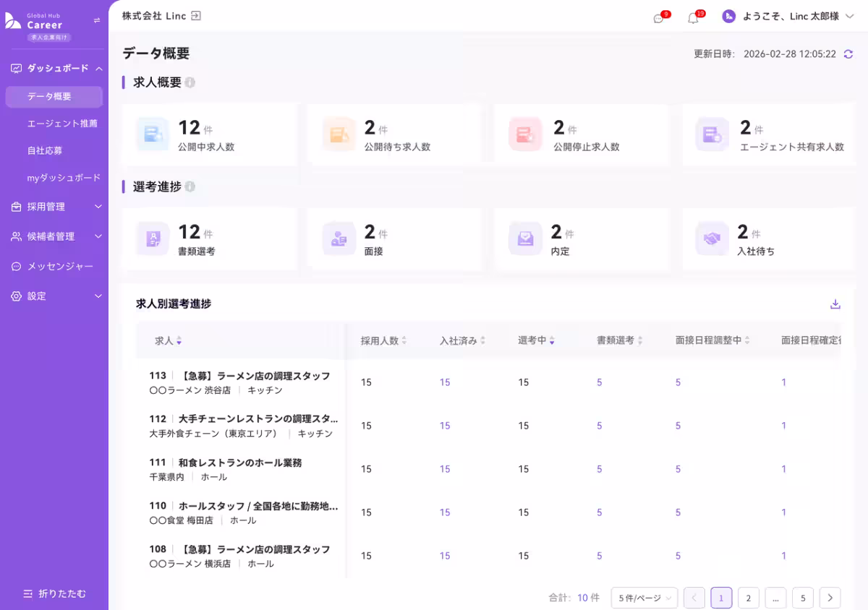This screenshot has height=610, width=868.
Task: Sort by the 選考中 column arrows
Action: tap(552, 341)
